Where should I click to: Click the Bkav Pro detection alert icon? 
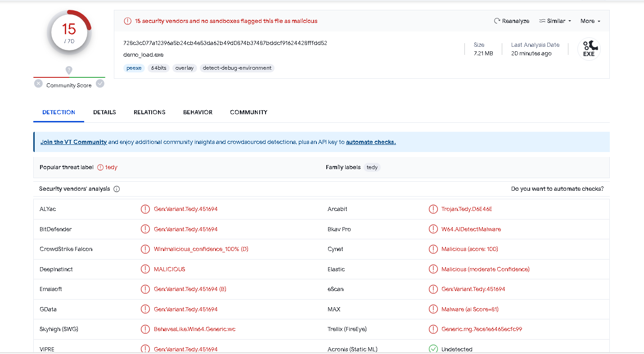pos(433,229)
